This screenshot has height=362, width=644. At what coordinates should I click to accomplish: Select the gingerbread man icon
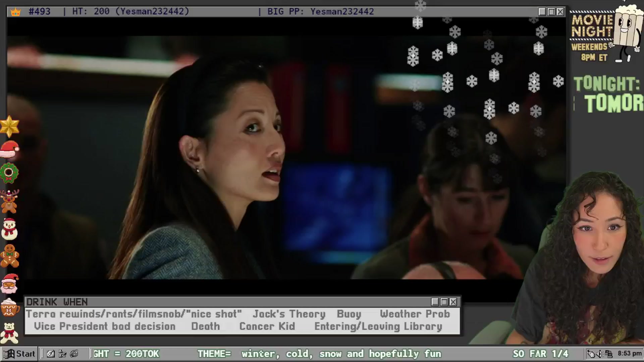(x=9, y=256)
